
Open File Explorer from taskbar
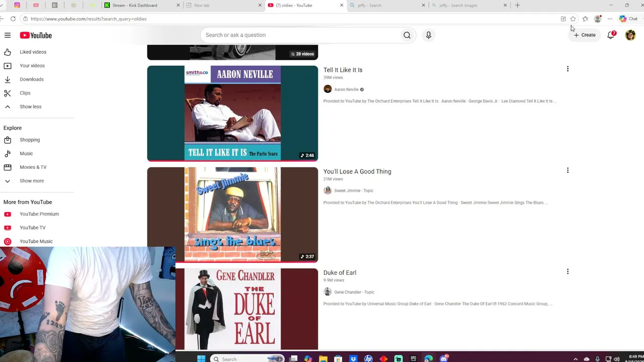tap(323, 358)
